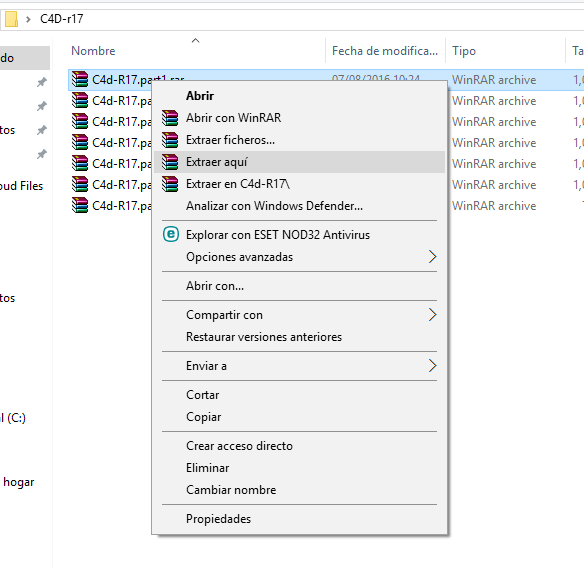This screenshot has width=584, height=569.
Task: Click the WinRAR icon beside Extraer aquí
Action: click(170, 162)
